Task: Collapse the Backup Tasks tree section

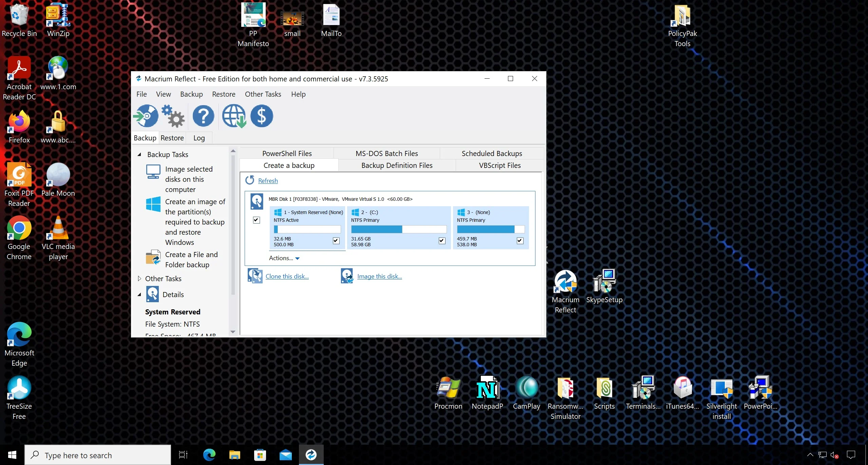Action: pos(139,154)
